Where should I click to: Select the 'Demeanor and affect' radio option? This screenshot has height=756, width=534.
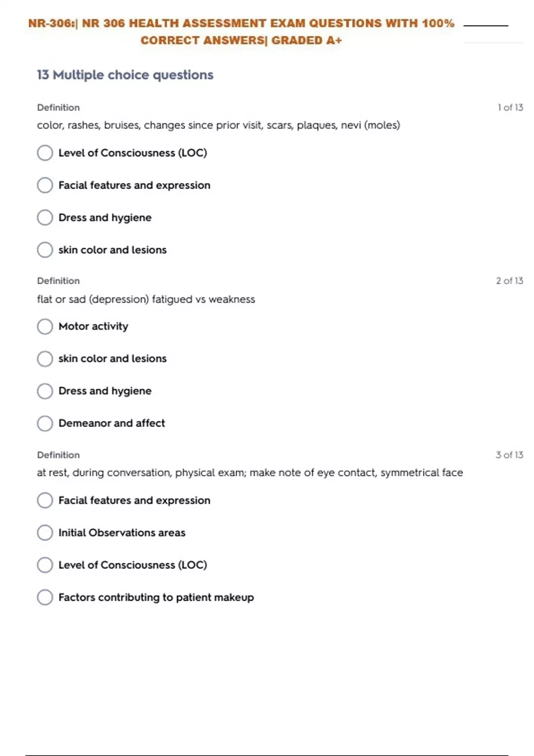pos(45,423)
